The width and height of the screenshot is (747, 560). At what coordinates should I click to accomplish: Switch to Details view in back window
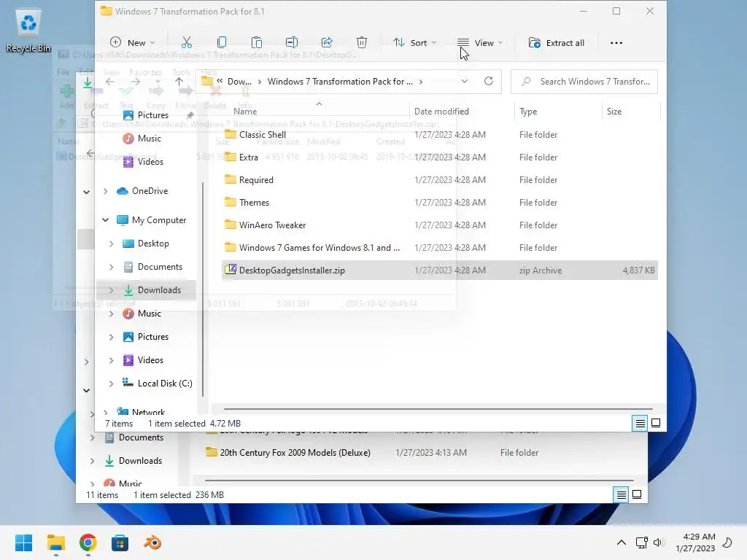(x=621, y=495)
